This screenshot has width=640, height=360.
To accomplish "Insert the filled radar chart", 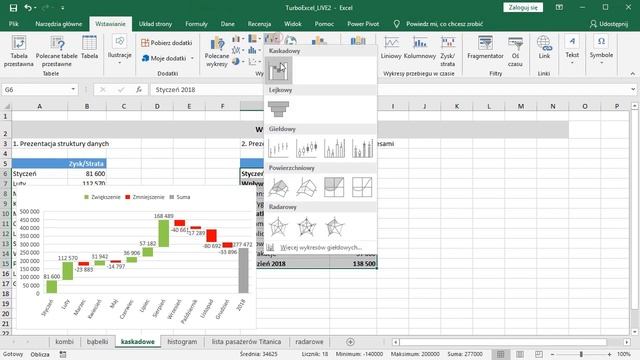I will [x=334, y=227].
